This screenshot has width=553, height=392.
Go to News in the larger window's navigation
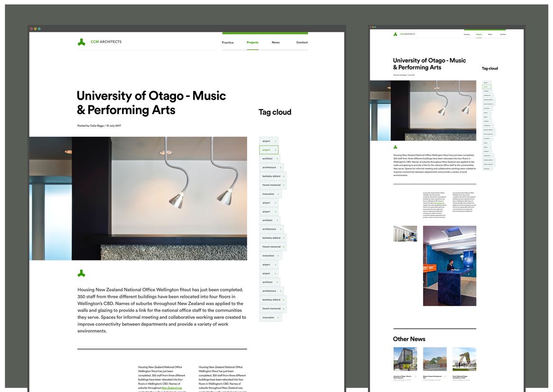[275, 43]
